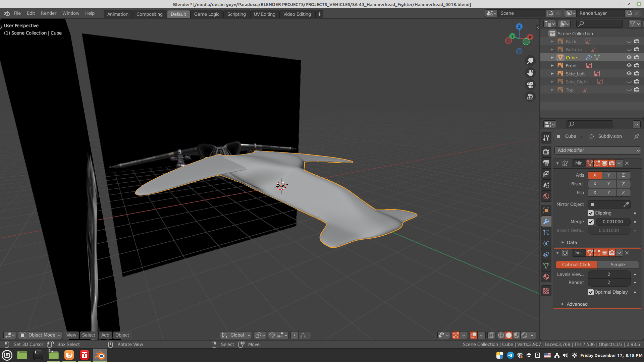
Task: Open the Physics properties tab
Action: coord(546,244)
